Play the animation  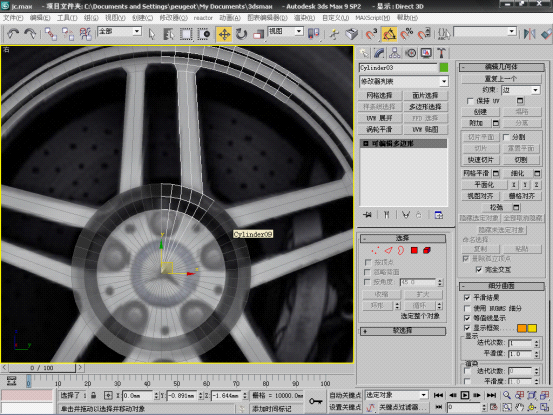[465, 395]
